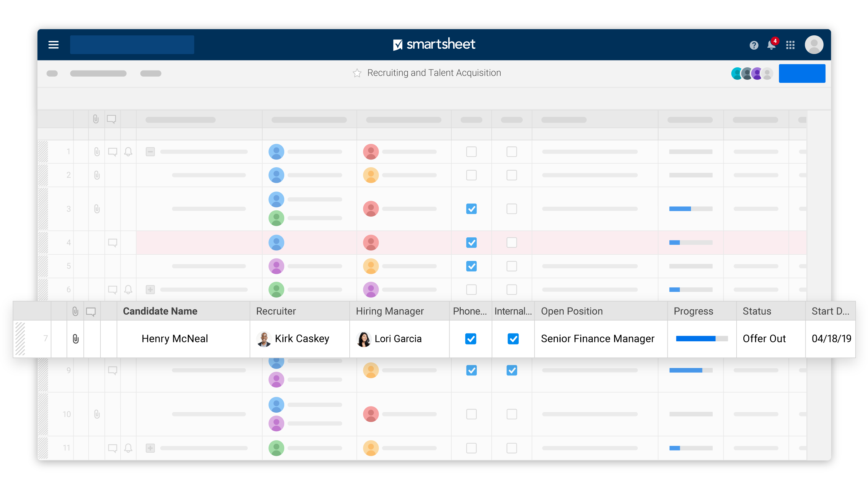Expand row 6 with plus icon

tap(150, 289)
